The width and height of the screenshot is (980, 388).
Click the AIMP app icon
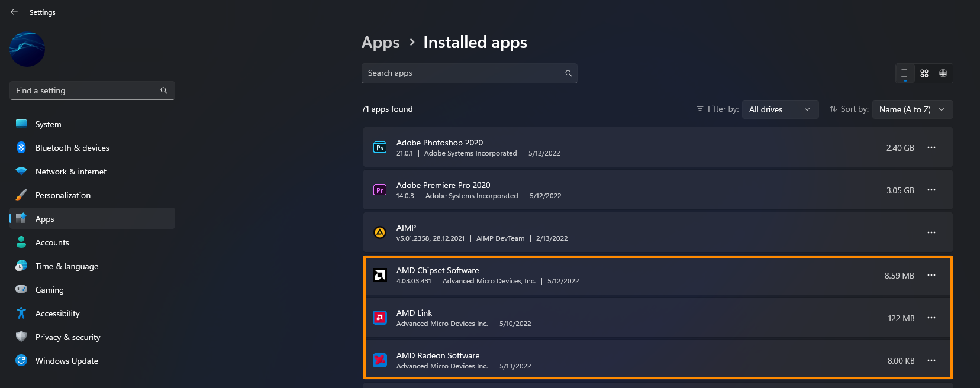[x=380, y=232]
